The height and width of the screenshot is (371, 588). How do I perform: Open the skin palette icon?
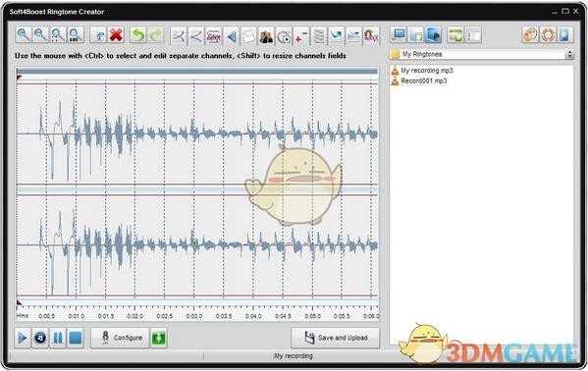coord(530,35)
